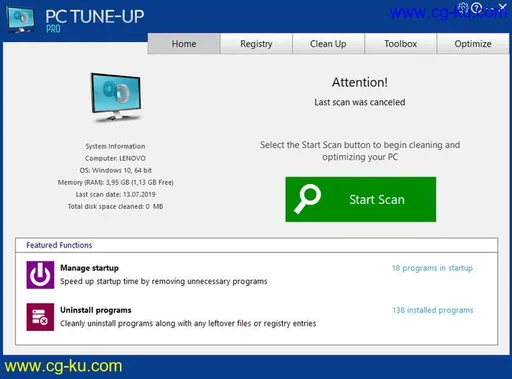The width and height of the screenshot is (512, 379).
Task: Open the Home tab
Action: 184,44
